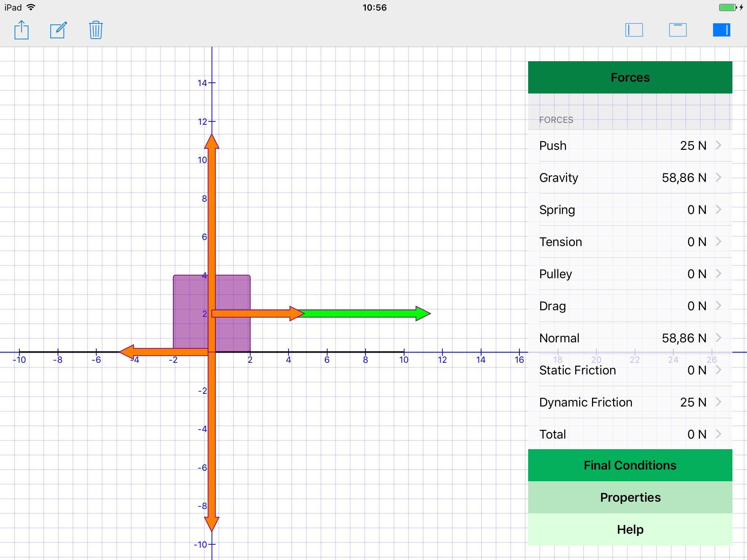Toggle the top panel layout icon

coord(678,30)
